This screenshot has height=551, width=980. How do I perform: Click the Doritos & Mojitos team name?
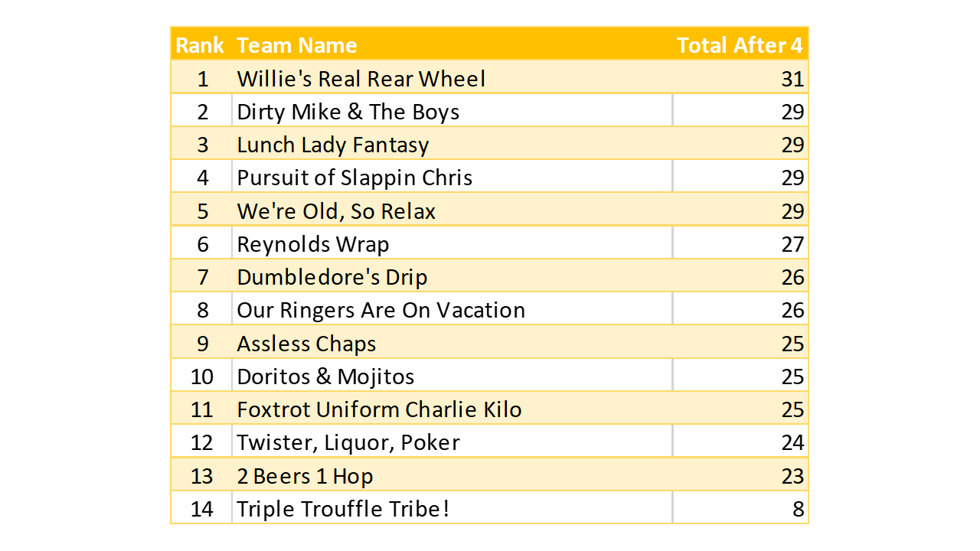[325, 377]
